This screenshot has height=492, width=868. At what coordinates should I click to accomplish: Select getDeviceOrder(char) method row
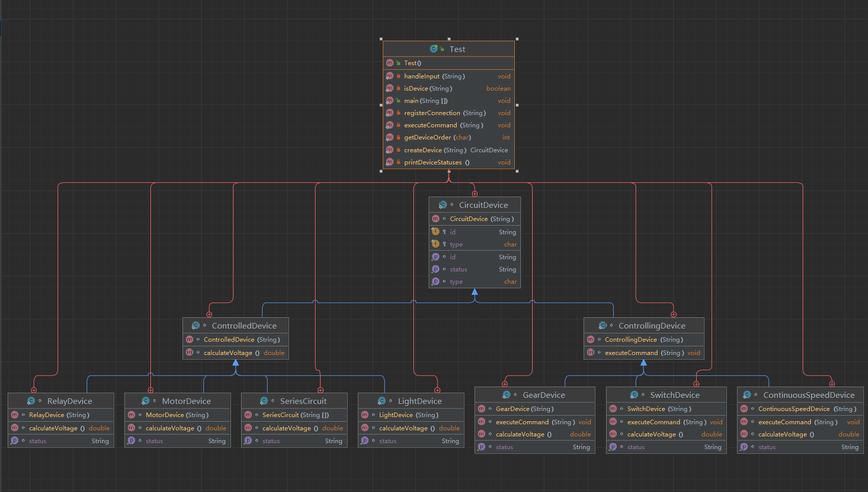[449, 137]
